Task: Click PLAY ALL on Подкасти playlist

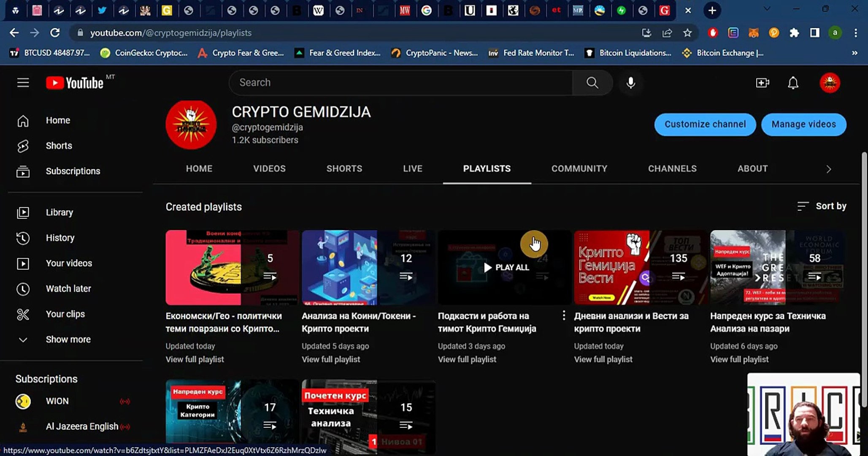Action: [506, 267]
